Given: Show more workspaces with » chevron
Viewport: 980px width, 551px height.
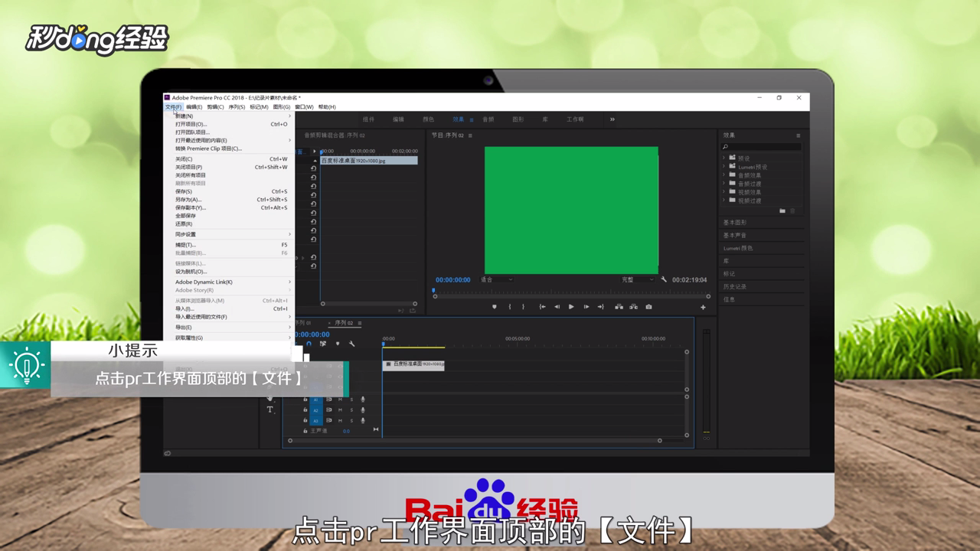Looking at the screenshot, I should (612, 119).
